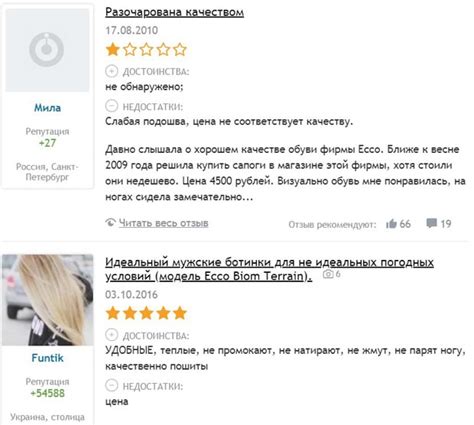
Task: Click the thumbs-up icon next to 66
Action: 392,224
